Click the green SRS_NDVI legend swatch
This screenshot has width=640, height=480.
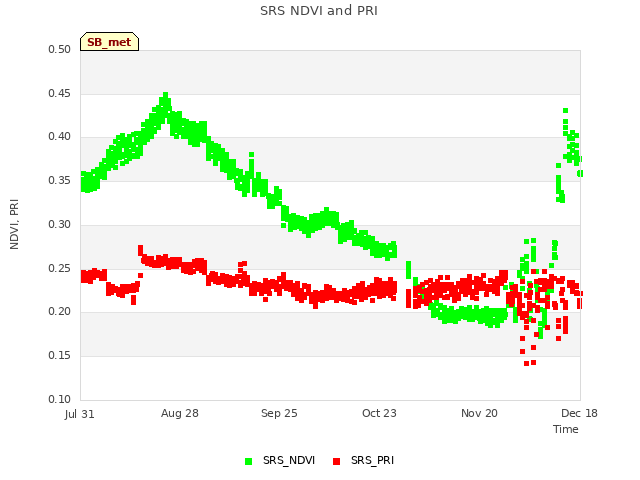tap(248, 461)
